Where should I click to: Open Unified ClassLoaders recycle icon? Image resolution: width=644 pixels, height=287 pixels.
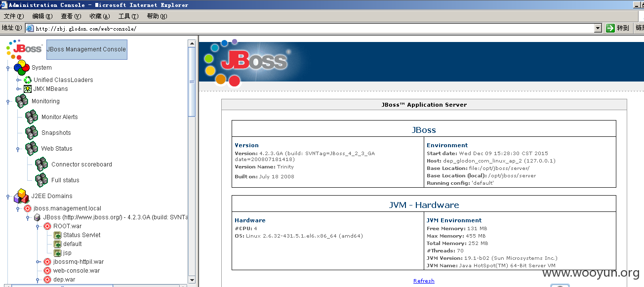pos(28,80)
